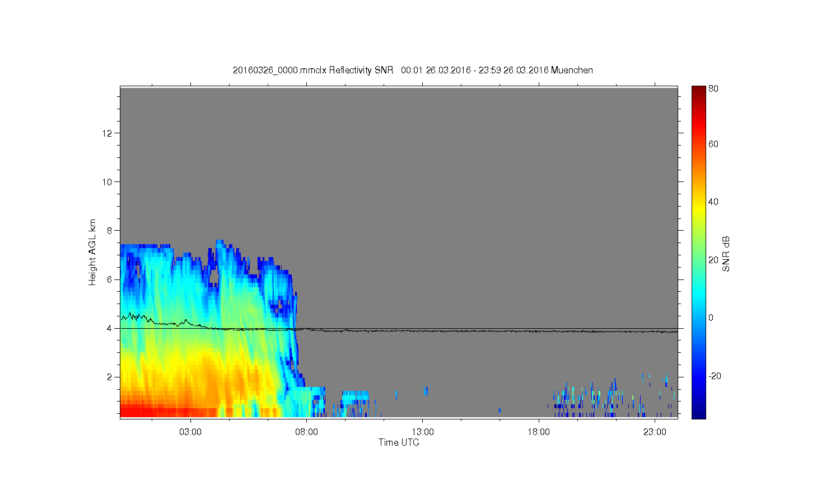Click the height axis label 6
This screenshot has height=504, width=840.
(110, 279)
